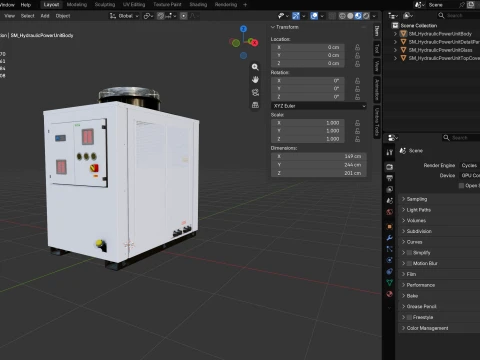Switch to the Sculpting workspace tab

pyautogui.click(x=105, y=5)
